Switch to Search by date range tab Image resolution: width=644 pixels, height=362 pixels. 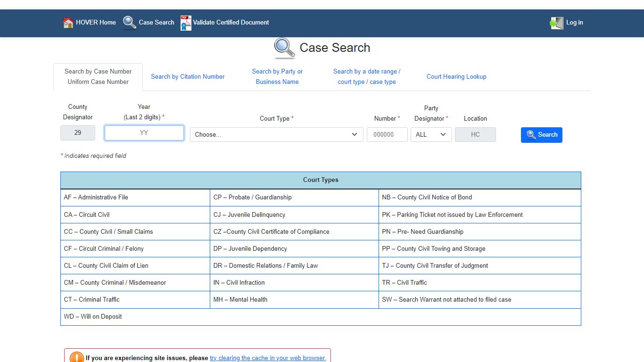[367, 76]
